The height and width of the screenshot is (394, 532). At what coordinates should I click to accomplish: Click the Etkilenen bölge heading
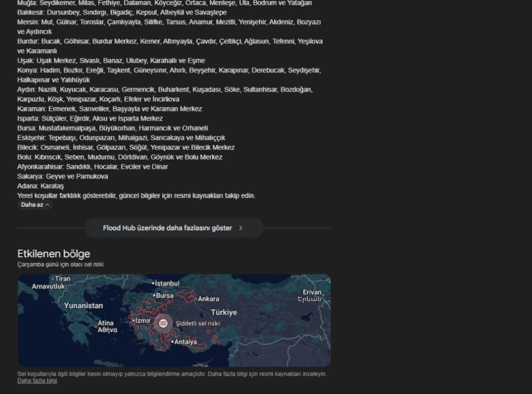(x=54, y=254)
